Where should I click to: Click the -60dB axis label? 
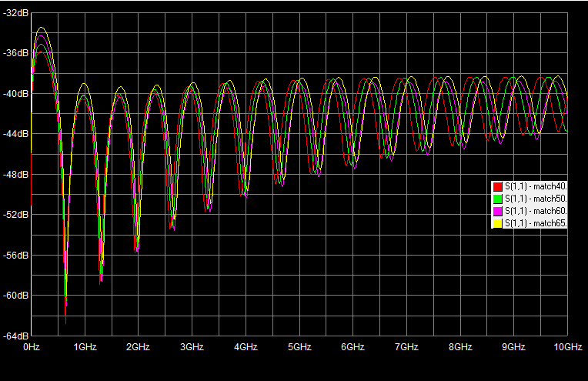pos(15,296)
